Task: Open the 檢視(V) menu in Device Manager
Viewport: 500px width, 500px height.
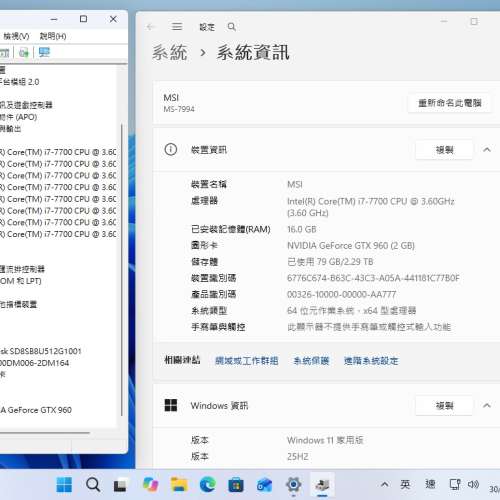Action: (x=16, y=36)
